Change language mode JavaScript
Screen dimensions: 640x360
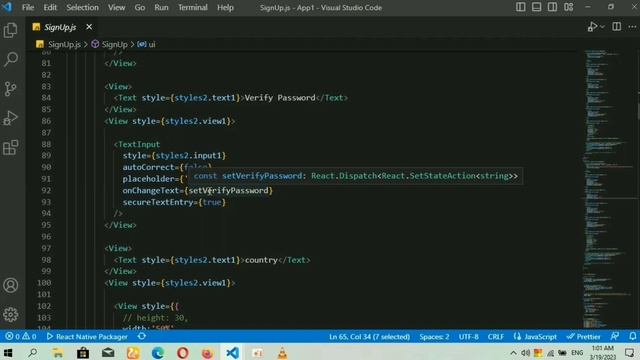pyautogui.click(x=536, y=337)
